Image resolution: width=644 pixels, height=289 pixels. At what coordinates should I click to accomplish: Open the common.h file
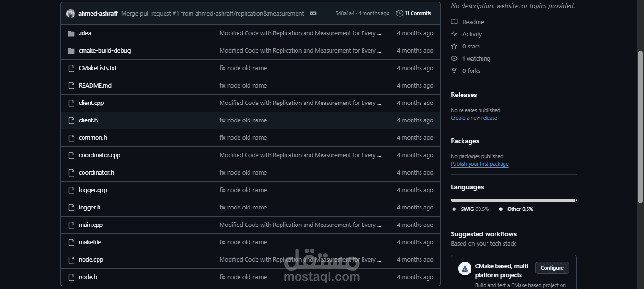(92, 138)
